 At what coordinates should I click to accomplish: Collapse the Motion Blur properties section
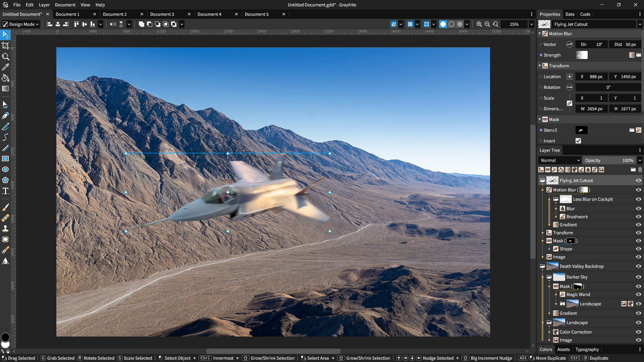coord(540,34)
